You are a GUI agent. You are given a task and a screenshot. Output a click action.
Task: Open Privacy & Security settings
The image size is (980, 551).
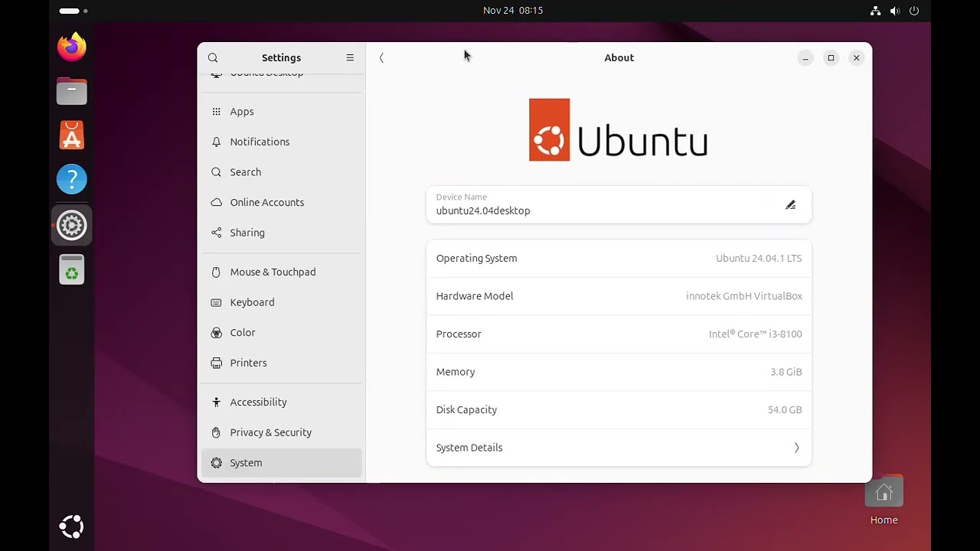(281, 432)
